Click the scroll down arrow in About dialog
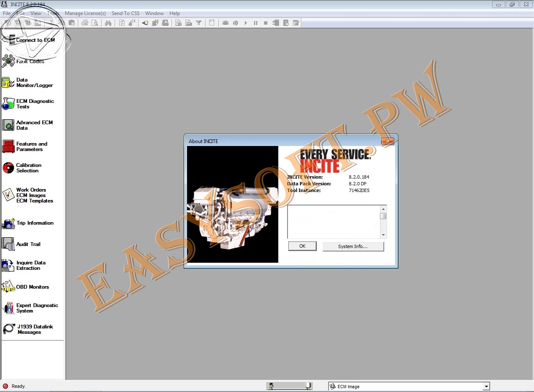The image size is (534, 392). click(x=383, y=235)
